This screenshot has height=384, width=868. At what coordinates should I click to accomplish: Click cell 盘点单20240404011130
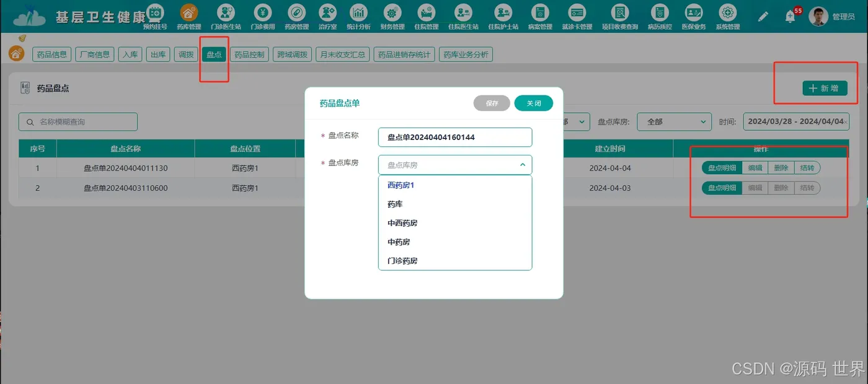point(125,168)
